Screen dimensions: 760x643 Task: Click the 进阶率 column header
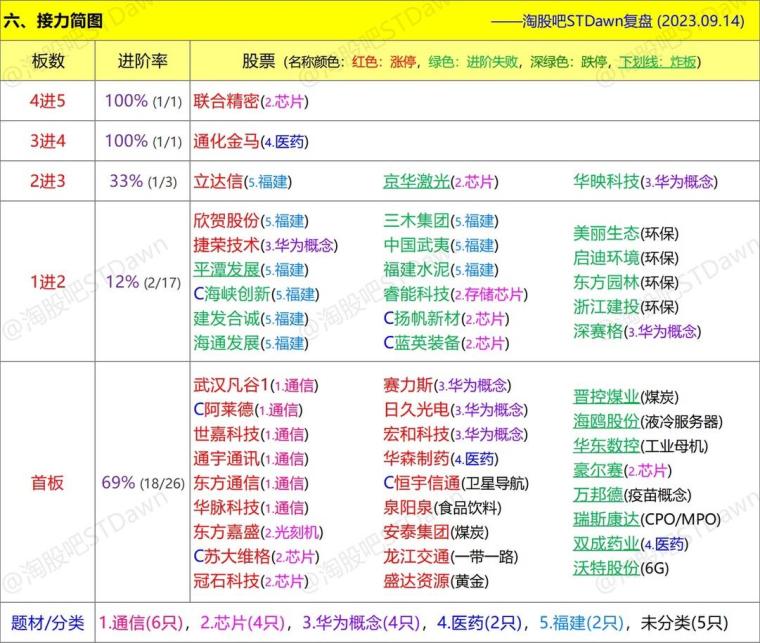click(x=142, y=61)
